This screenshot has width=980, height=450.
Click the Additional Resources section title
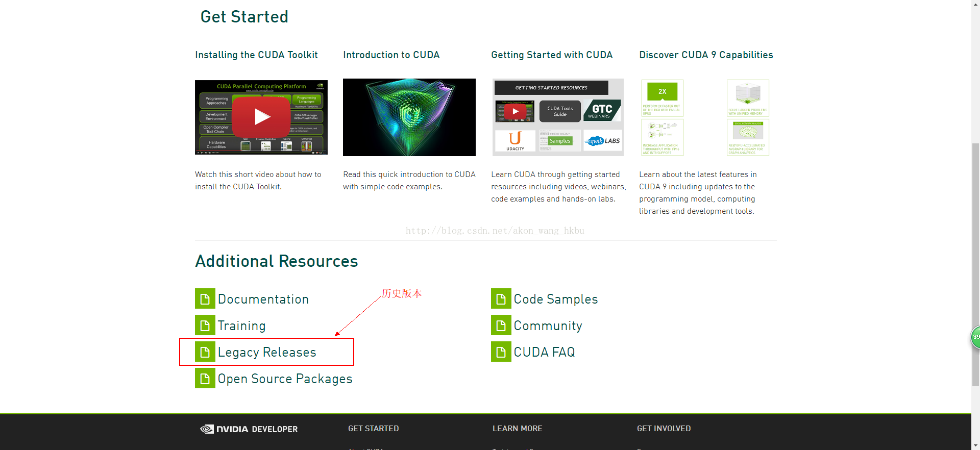coord(277,261)
